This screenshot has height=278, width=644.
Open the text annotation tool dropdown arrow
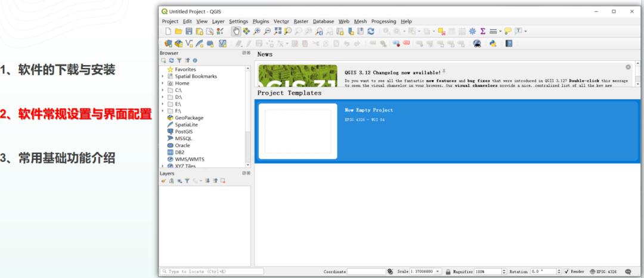coord(526,31)
